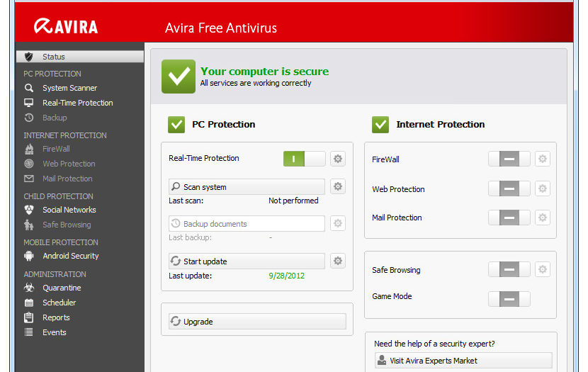Toggle the Safe Browsing switch
This screenshot has width=588, height=372.
pos(509,269)
